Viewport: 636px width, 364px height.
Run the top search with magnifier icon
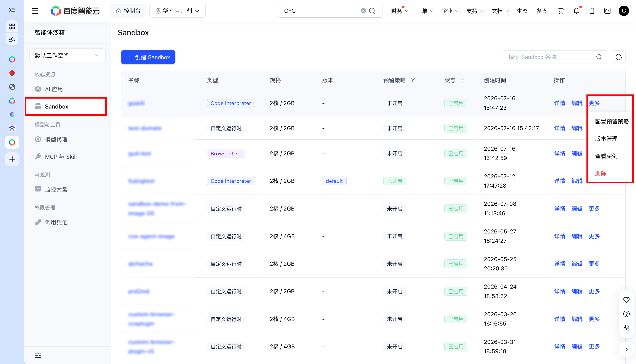372,11
